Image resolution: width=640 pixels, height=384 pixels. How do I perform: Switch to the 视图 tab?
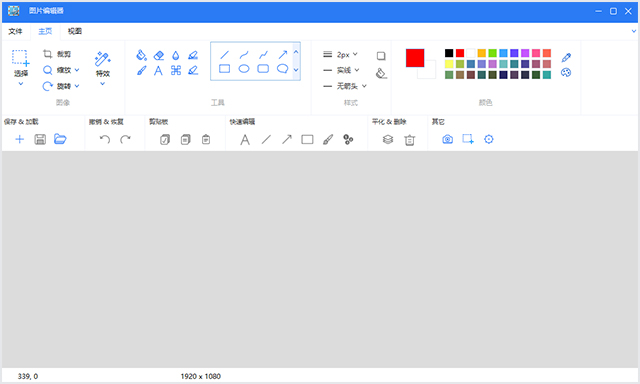tap(75, 31)
